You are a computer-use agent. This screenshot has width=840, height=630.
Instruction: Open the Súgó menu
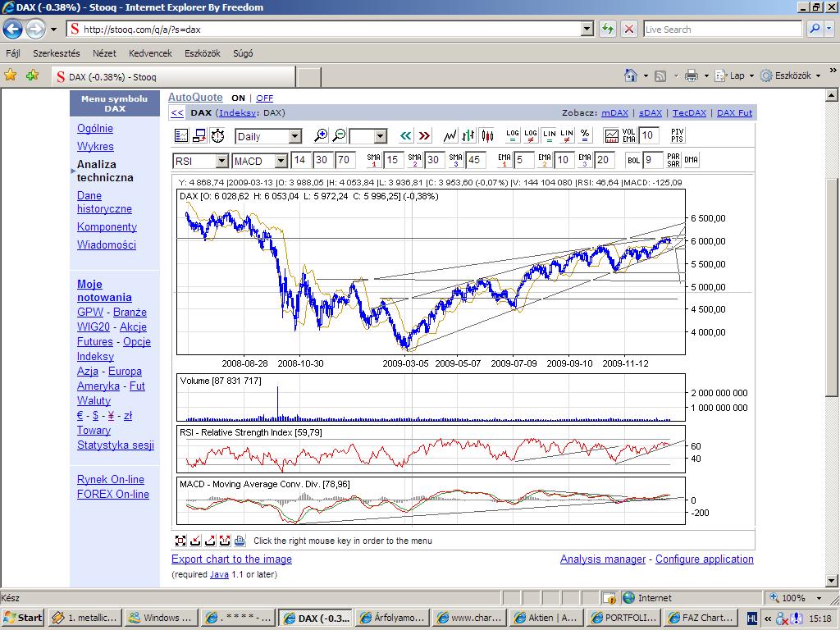point(243,53)
